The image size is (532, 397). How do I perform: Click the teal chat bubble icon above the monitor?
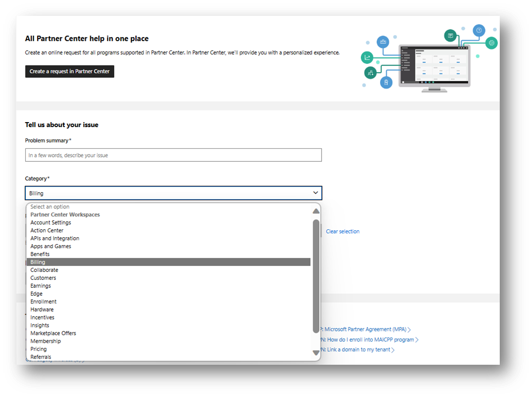tap(450, 36)
